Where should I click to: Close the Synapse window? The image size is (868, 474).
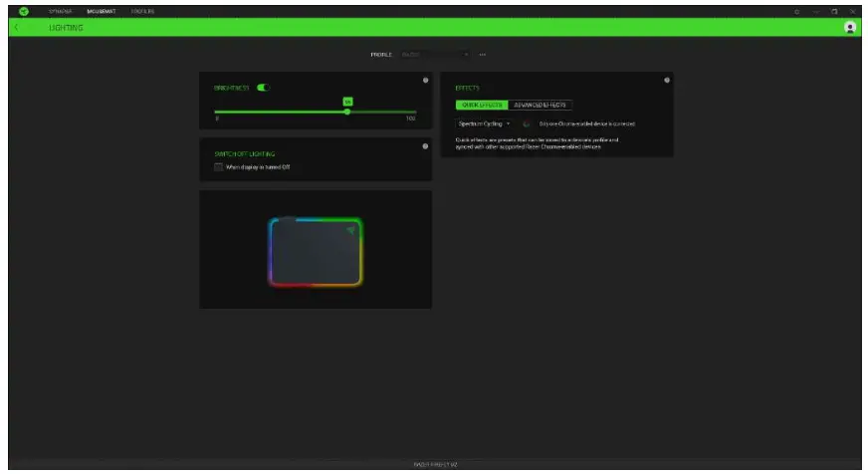click(x=852, y=12)
